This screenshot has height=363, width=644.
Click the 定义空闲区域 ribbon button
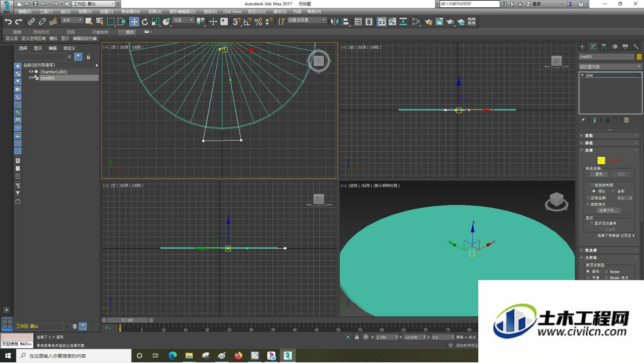[33, 39]
